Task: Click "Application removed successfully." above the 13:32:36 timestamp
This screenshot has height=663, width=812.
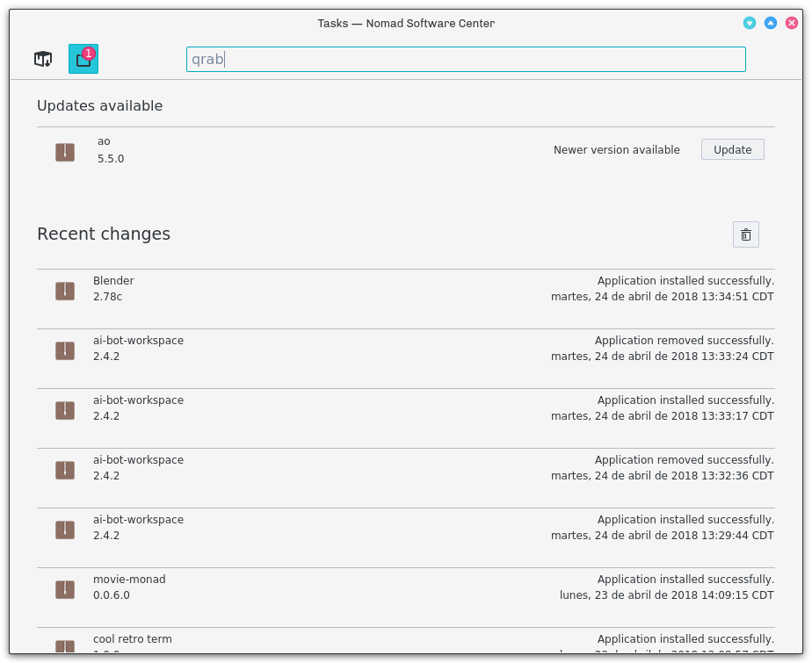Action: tap(684, 459)
